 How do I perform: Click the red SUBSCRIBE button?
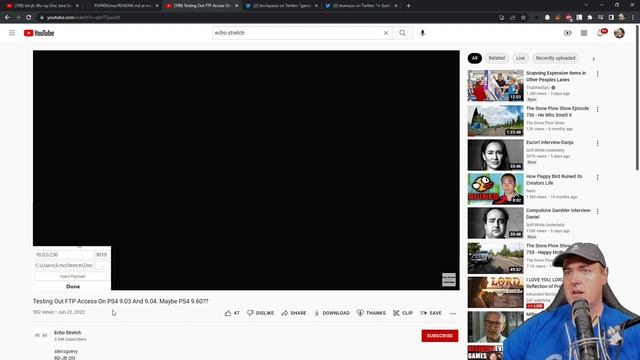point(440,336)
